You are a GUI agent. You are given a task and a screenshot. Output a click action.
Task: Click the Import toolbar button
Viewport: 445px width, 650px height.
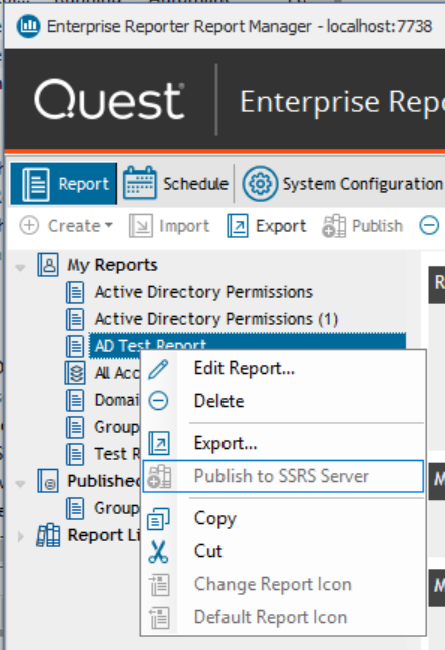(169, 226)
